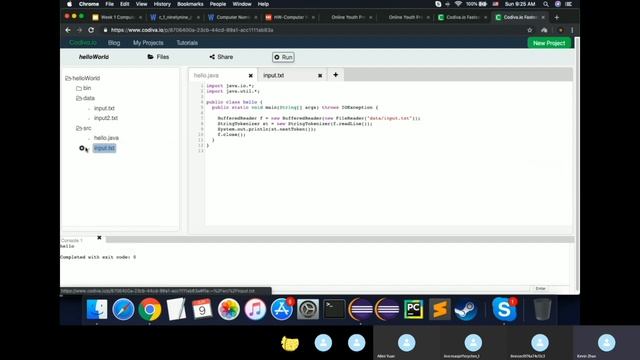Close the input.txt editor tab
The height and width of the screenshot is (360, 640).
[320, 76]
